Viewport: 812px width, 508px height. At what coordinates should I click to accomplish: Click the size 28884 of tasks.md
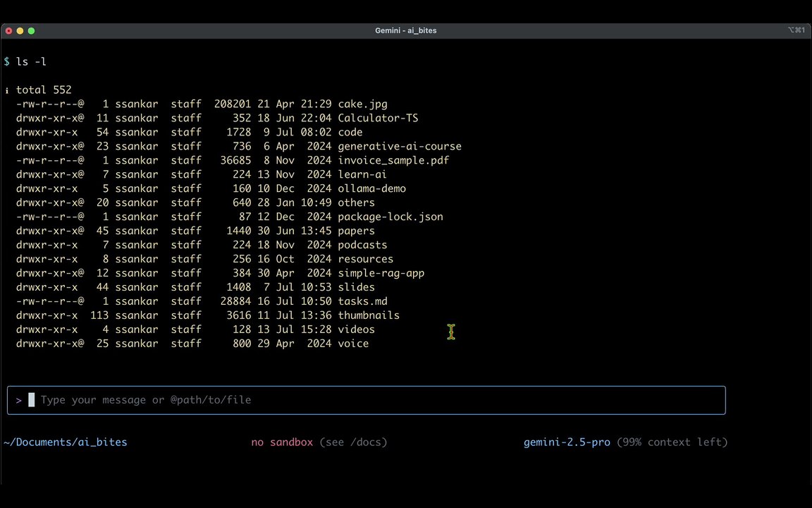click(235, 301)
